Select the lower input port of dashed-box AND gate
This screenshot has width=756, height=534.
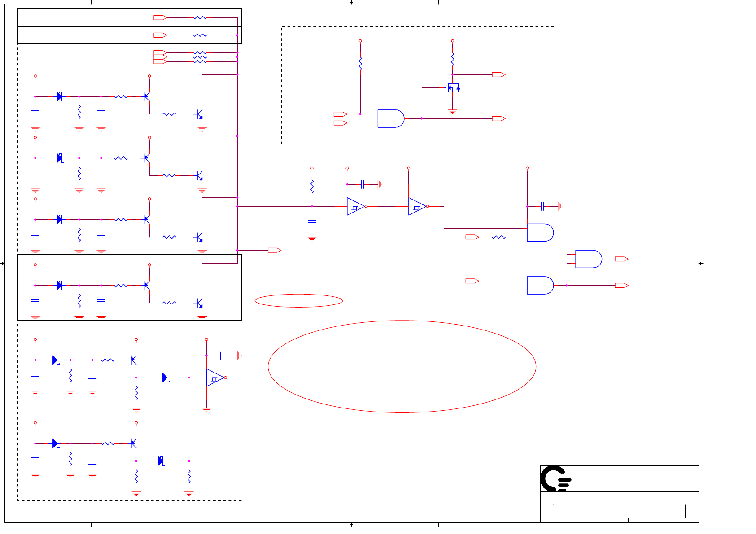341,123
